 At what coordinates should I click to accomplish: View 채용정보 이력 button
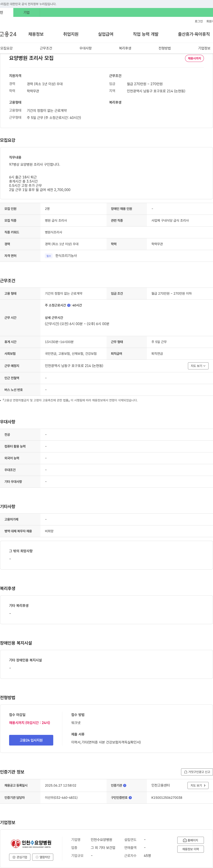click(190, 849)
